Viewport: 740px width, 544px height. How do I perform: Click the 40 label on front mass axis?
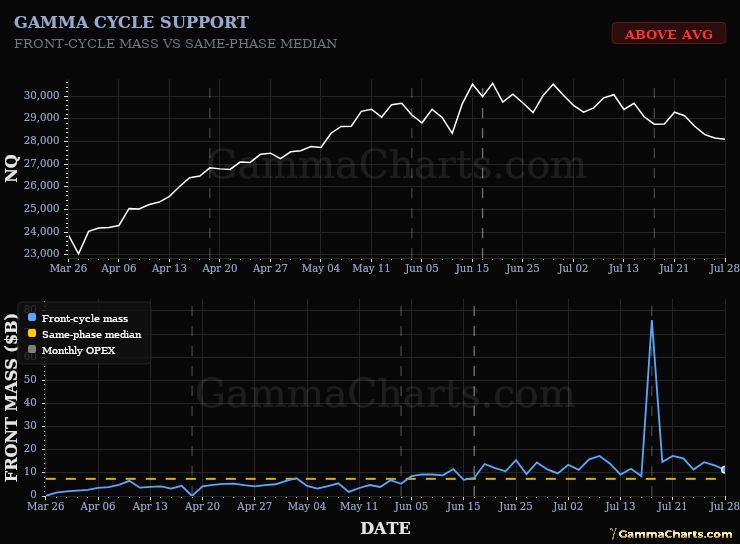(30, 402)
